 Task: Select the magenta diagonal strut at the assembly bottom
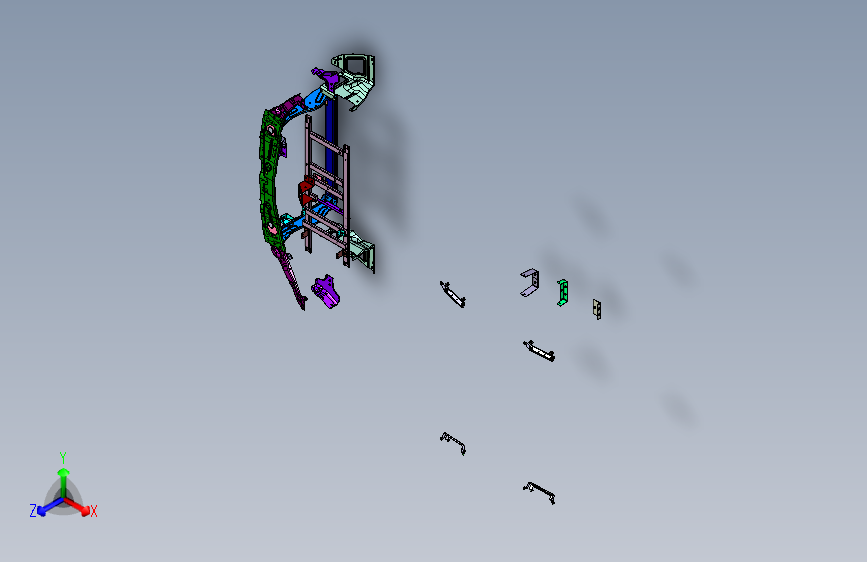[x=290, y=278]
